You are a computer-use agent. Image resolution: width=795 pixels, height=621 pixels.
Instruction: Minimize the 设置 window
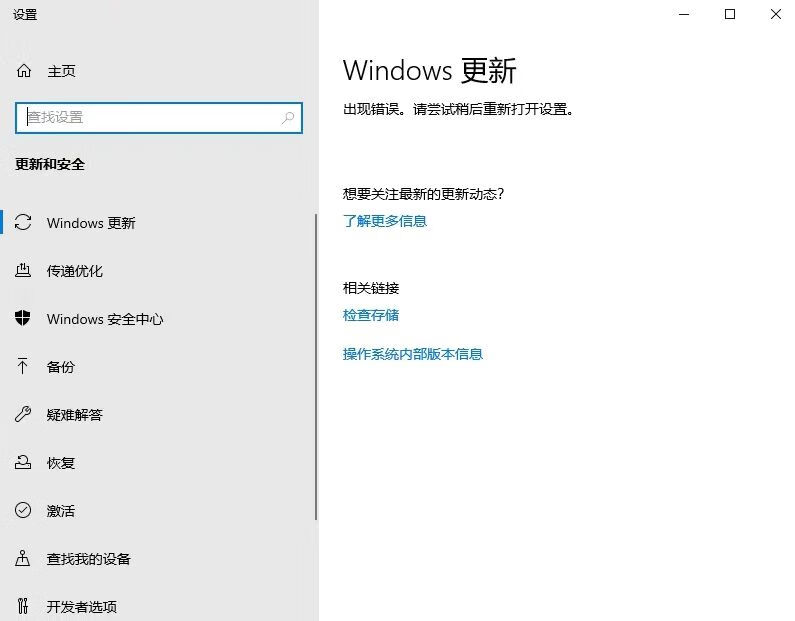tap(684, 14)
